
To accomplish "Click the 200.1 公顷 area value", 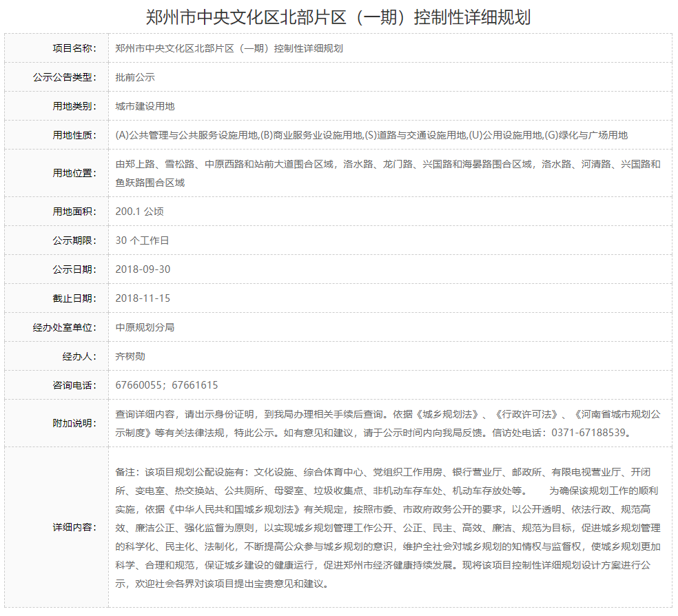I will pos(139,212).
